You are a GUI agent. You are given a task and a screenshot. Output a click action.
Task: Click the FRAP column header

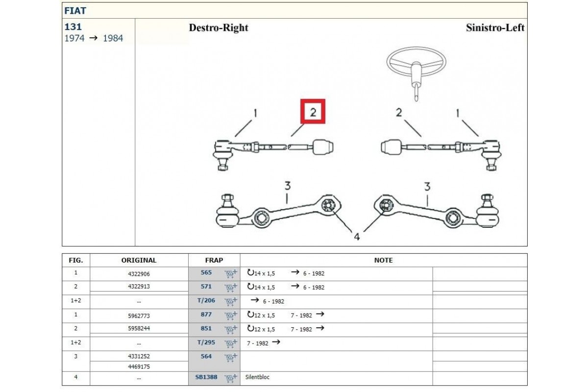click(x=214, y=260)
